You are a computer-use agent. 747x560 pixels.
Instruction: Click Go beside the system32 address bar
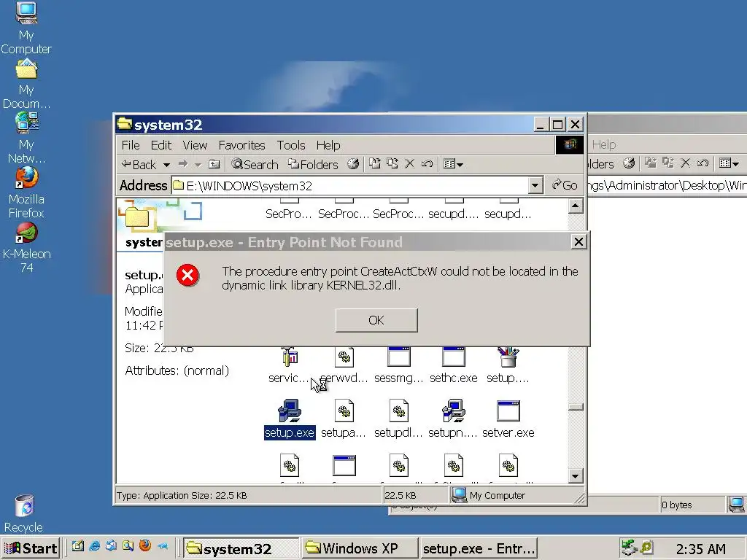click(x=565, y=185)
